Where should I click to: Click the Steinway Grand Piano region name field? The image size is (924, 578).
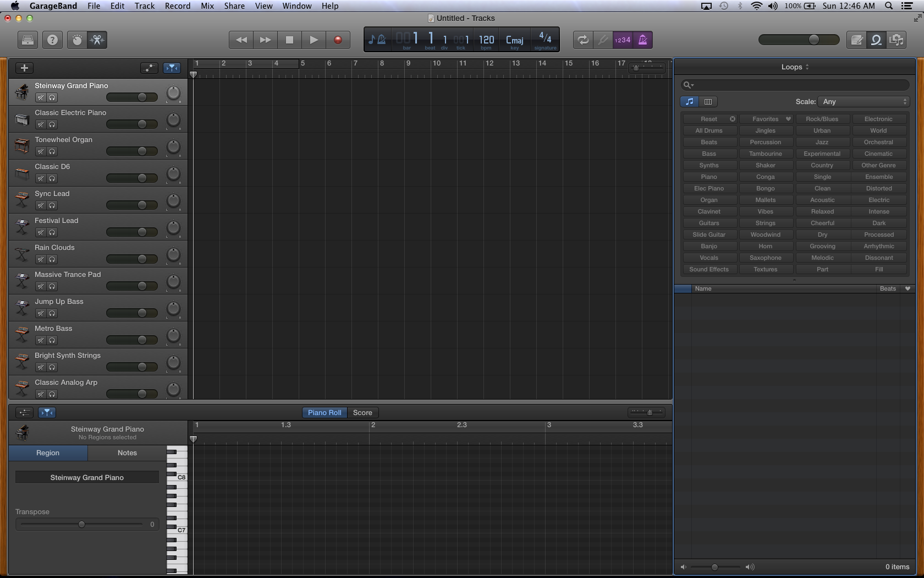point(87,477)
